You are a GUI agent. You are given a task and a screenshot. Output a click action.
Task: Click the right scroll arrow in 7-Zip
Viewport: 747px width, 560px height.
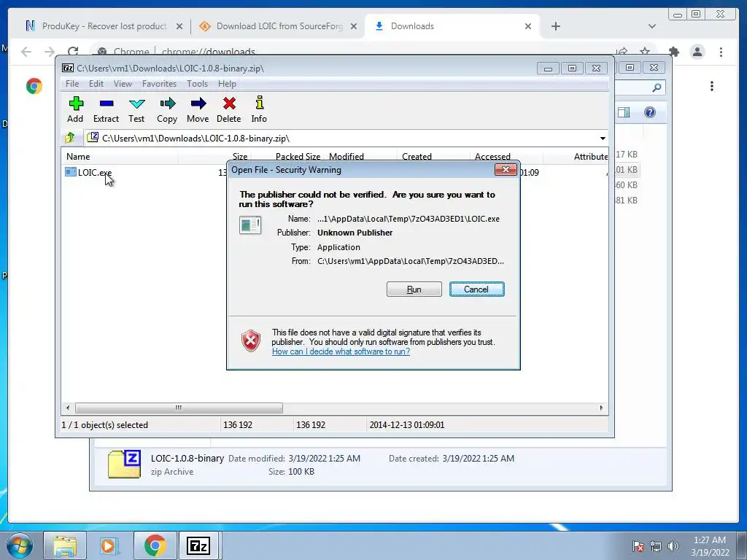tap(601, 408)
